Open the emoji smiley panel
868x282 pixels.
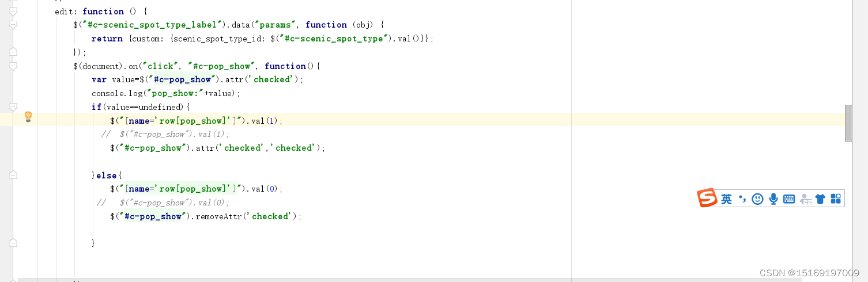(758, 199)
